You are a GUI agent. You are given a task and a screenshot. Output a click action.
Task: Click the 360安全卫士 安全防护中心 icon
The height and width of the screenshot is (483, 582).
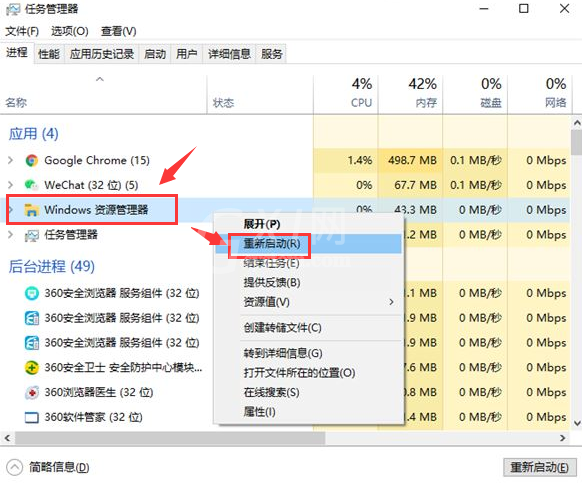point(32,368)
